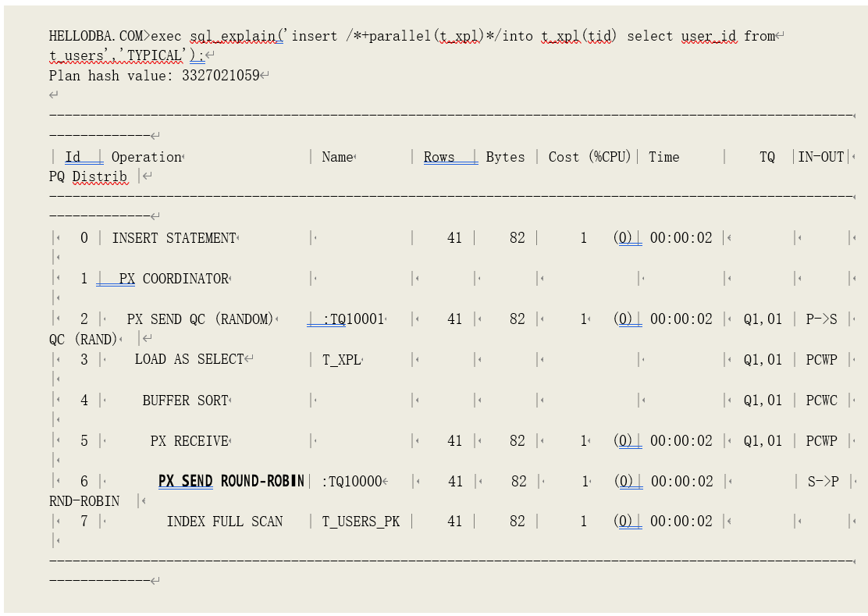The image size is (868, 616).
Task: Select the PX COORDINATOR operation
Action: pyautogui.click(x=173, y=279)
